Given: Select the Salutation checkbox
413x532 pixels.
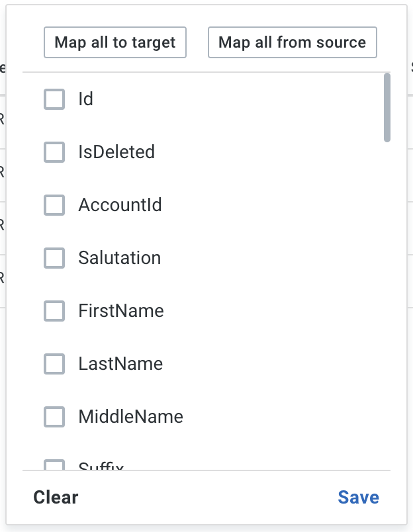Looking at the screenshot, I should [54, 258].
